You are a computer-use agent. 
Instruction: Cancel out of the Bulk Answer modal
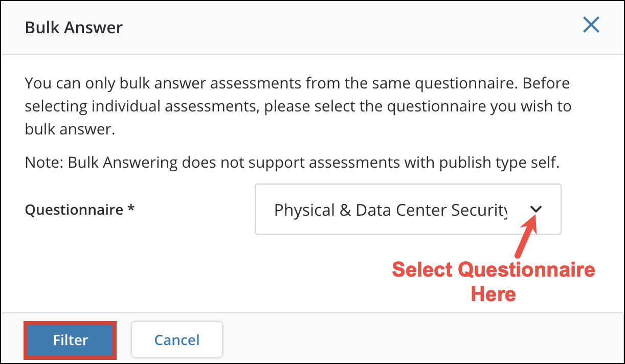pos(176,339)
